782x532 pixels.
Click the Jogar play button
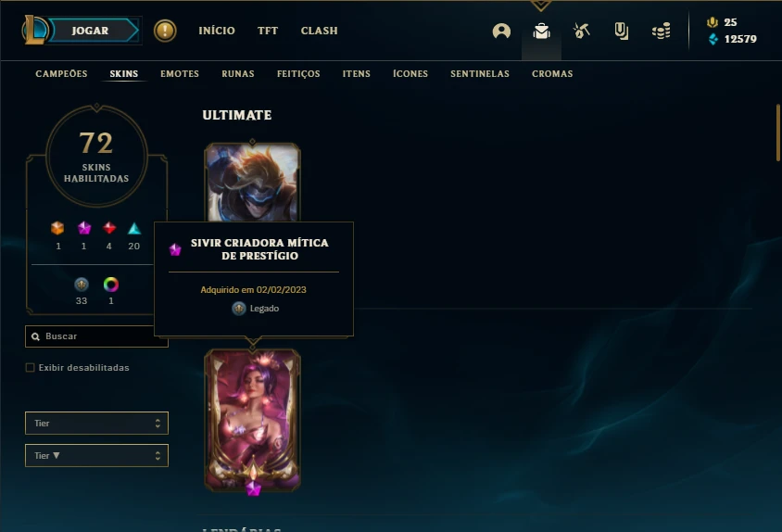coord(90,31)
